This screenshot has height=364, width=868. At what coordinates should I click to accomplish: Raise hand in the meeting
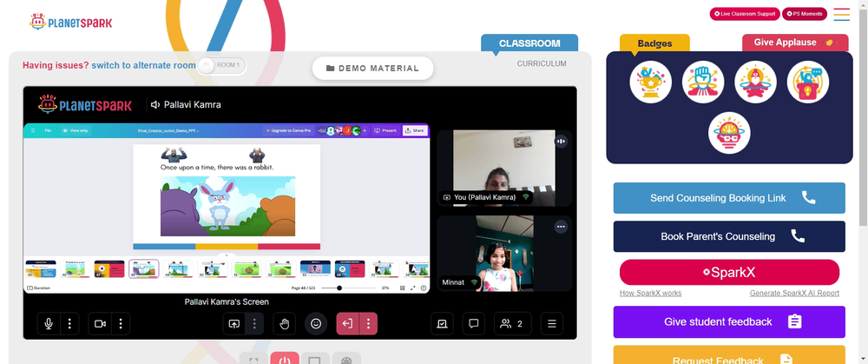click(285, 324)
